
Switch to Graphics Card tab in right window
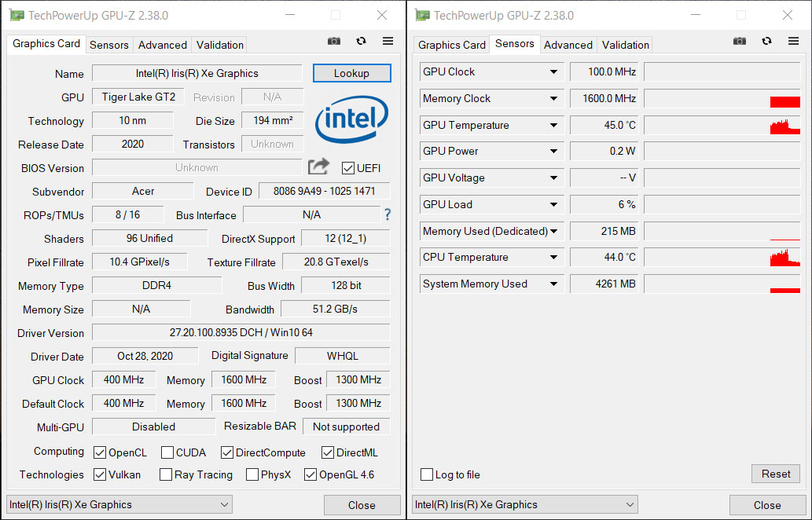click(451, 45)
